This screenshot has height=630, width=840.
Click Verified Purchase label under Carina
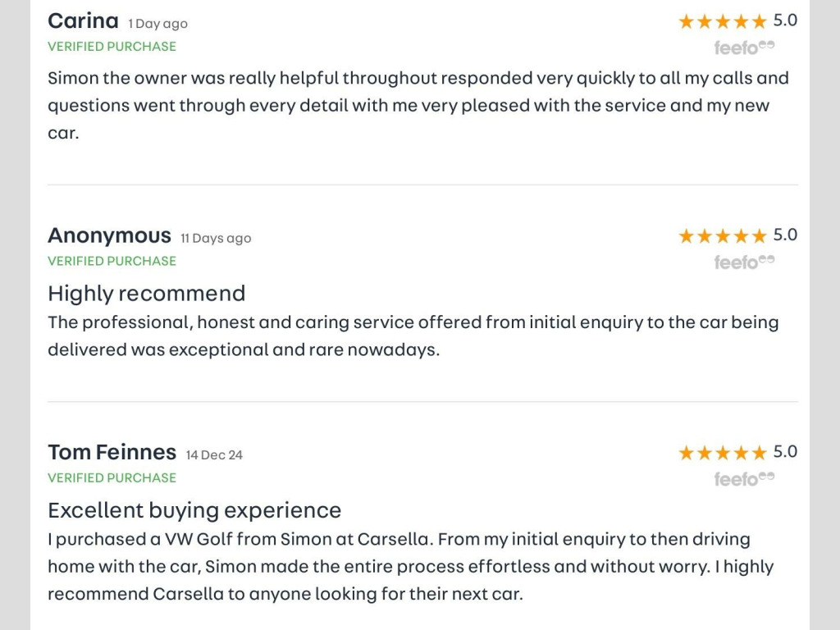112,47
